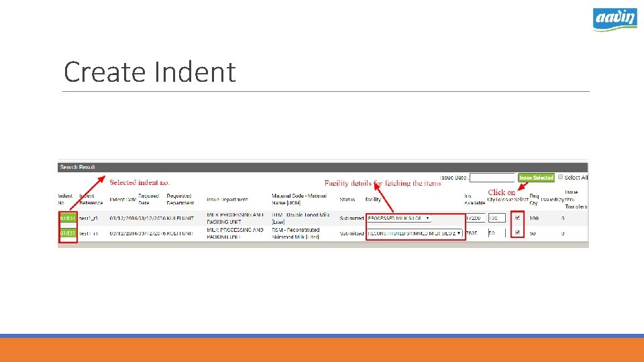Open indent 61831 link in DTM row
The image size is (644, 362).
click(x=68, y=218)
